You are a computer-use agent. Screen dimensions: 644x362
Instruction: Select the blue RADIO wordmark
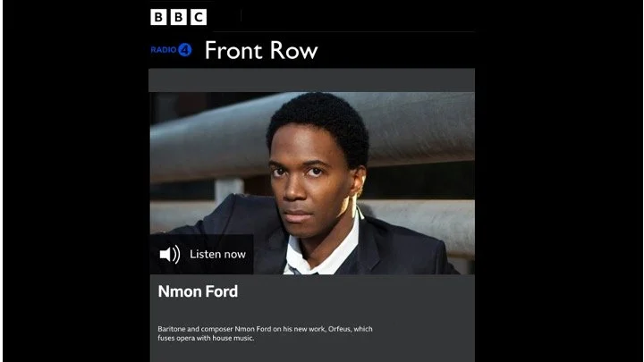click(164, 50)
